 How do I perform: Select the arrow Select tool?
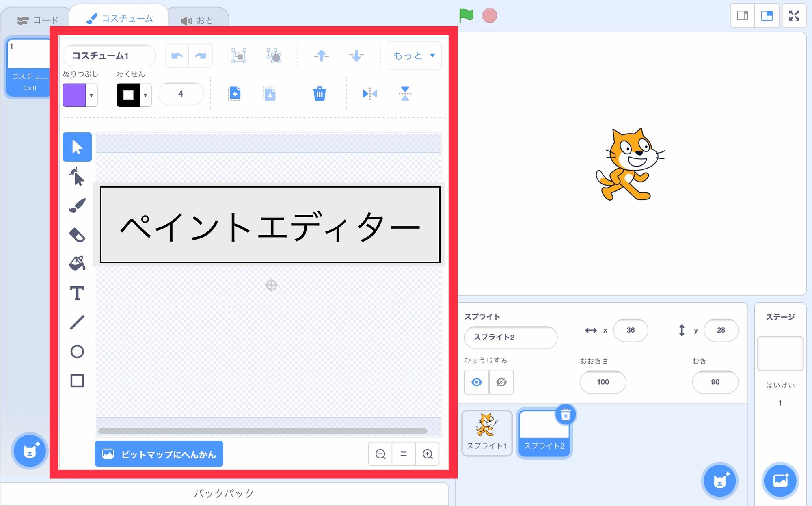(77, 147)
